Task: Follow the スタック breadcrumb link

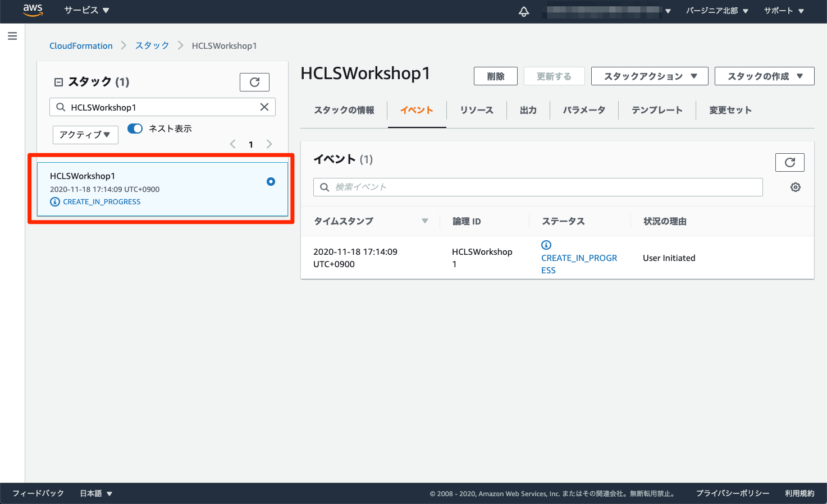Action: tap(152, 45)
